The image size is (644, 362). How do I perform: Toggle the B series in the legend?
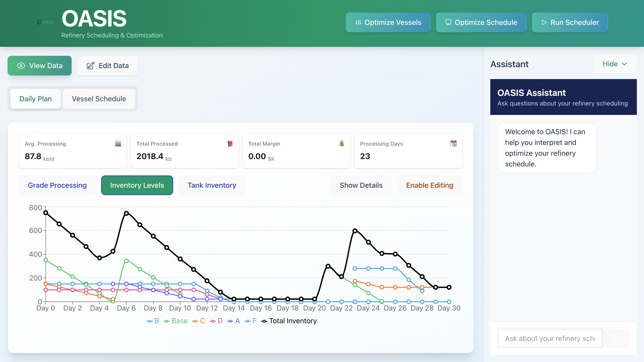pyautogui.click(x=153, y=321)
